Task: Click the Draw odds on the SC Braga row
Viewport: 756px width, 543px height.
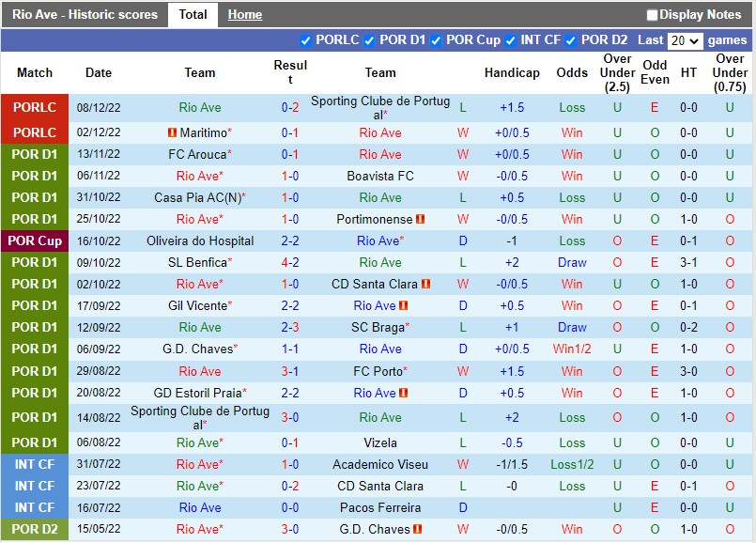Action: (x=572, y=328)
